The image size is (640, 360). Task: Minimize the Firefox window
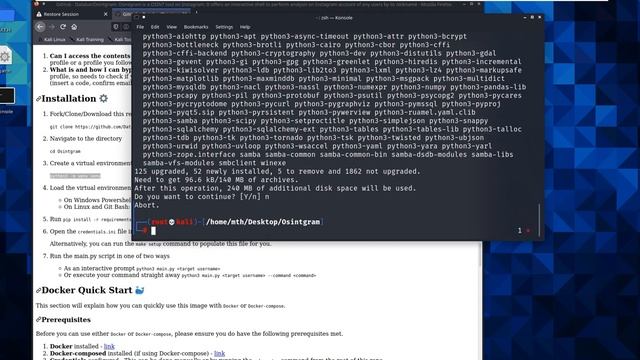click(464, 4)
